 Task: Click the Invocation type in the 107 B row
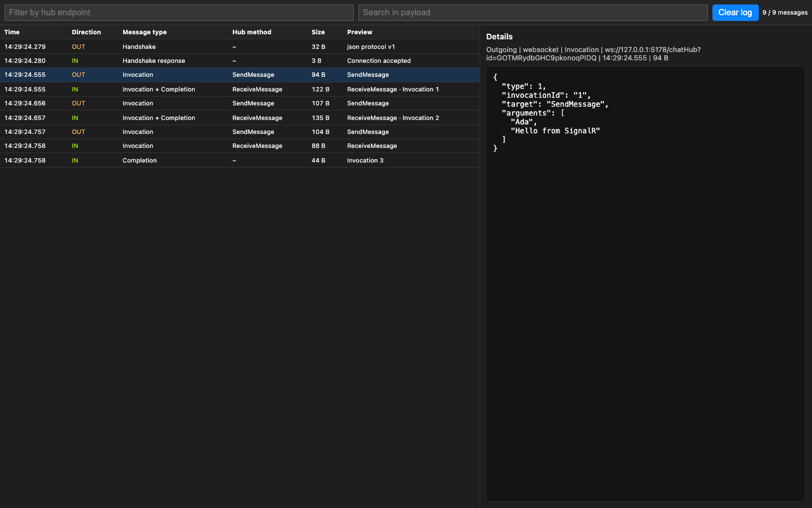pos(138,104)
